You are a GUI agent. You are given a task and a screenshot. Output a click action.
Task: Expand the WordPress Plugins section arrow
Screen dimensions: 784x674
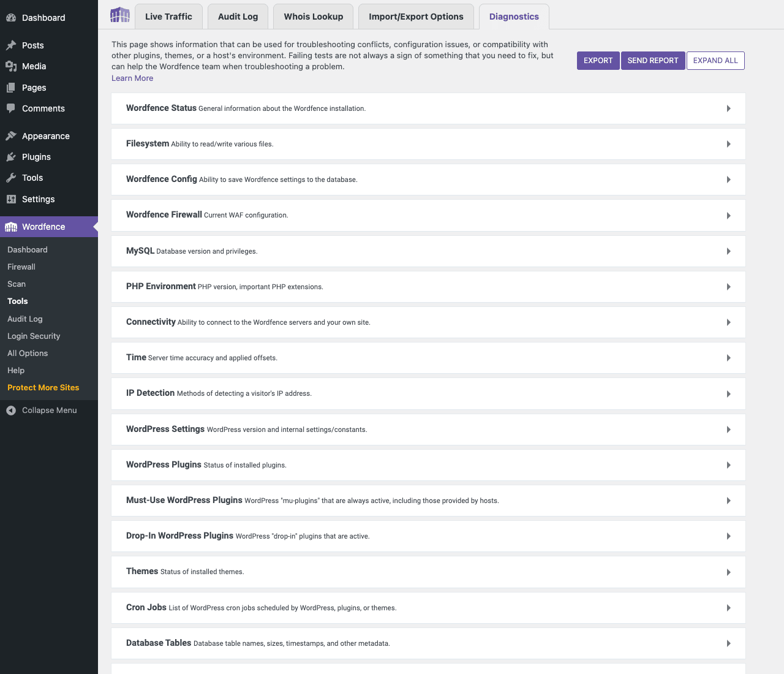[729, 465]
